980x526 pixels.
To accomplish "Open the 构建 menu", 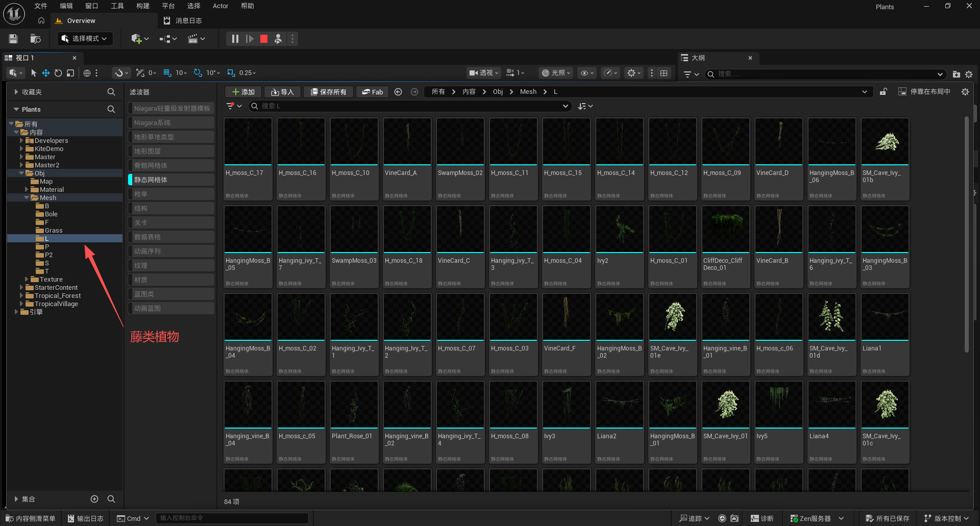I will point(143,6).
